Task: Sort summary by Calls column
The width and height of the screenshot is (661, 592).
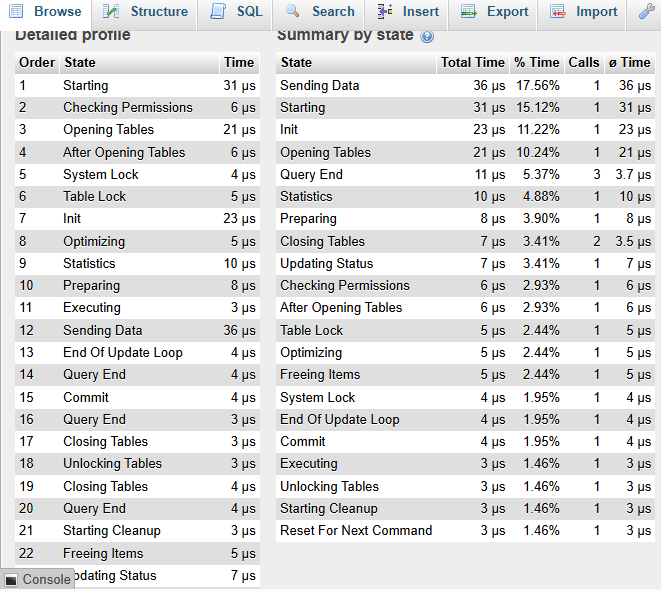Action: pos(584,62)
